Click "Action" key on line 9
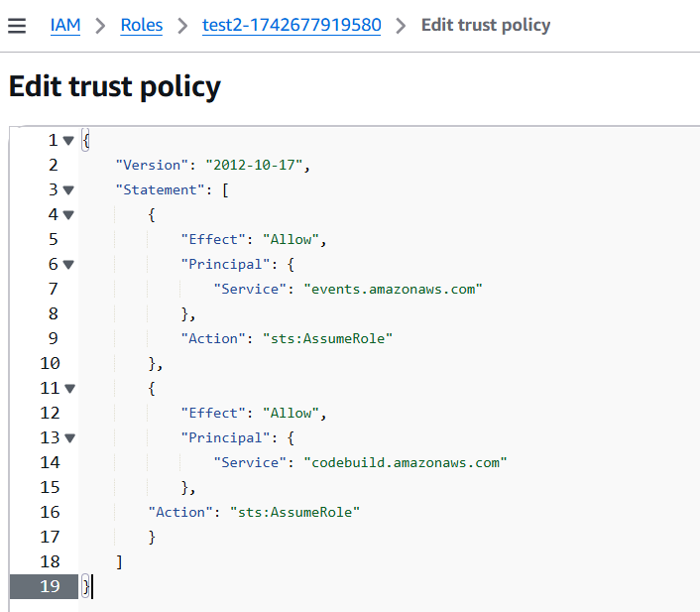This screenshot has width=700, height=612. pyautogui.click(x=213, y=338)
